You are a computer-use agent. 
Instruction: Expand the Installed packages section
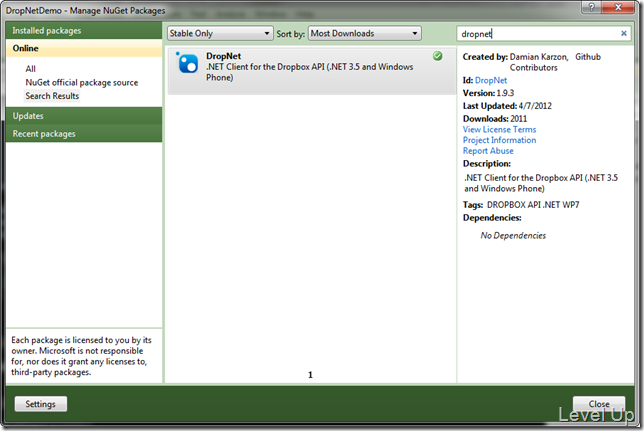pos(84,30)
